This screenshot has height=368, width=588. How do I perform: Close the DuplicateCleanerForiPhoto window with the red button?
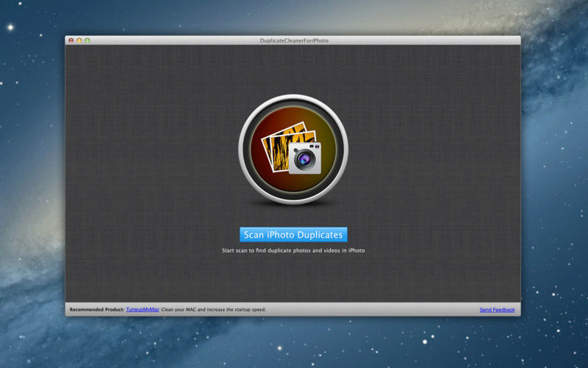click(71, 40)
